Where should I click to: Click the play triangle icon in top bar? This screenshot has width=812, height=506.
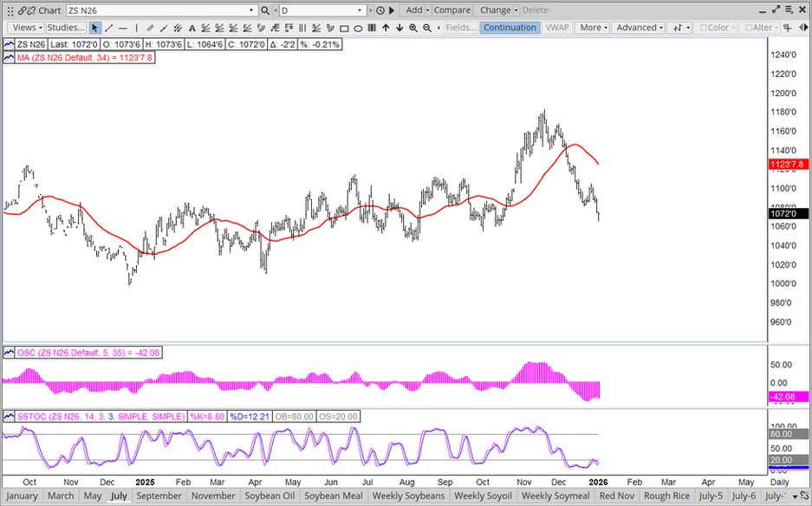pos(392,10)
